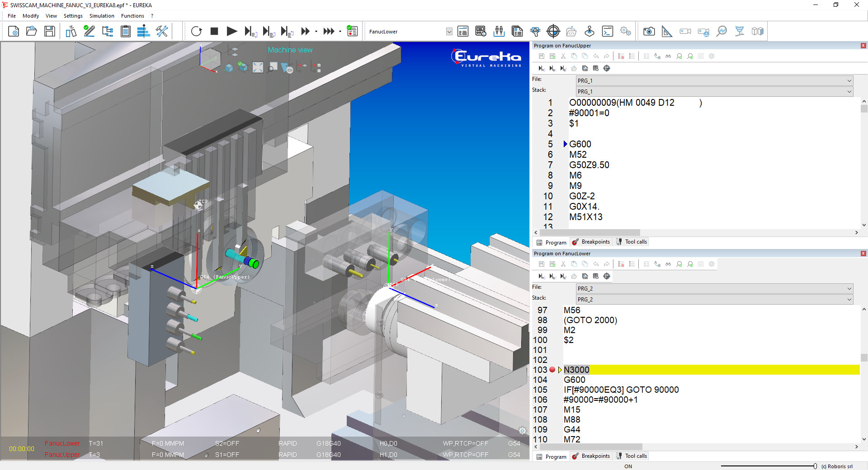Screen dimensions: 868x470
Task: Close the Program on FanucUpper panel
Action: click(863, 46)
